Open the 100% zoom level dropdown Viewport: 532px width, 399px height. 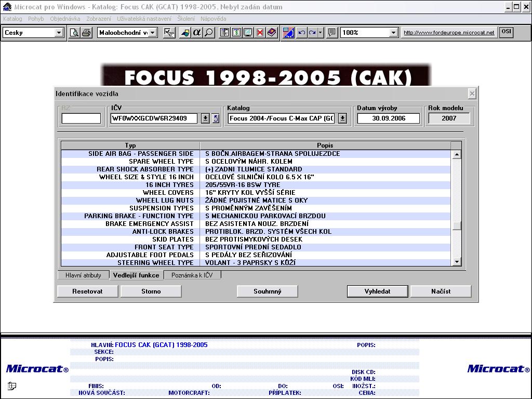[393, 33]
